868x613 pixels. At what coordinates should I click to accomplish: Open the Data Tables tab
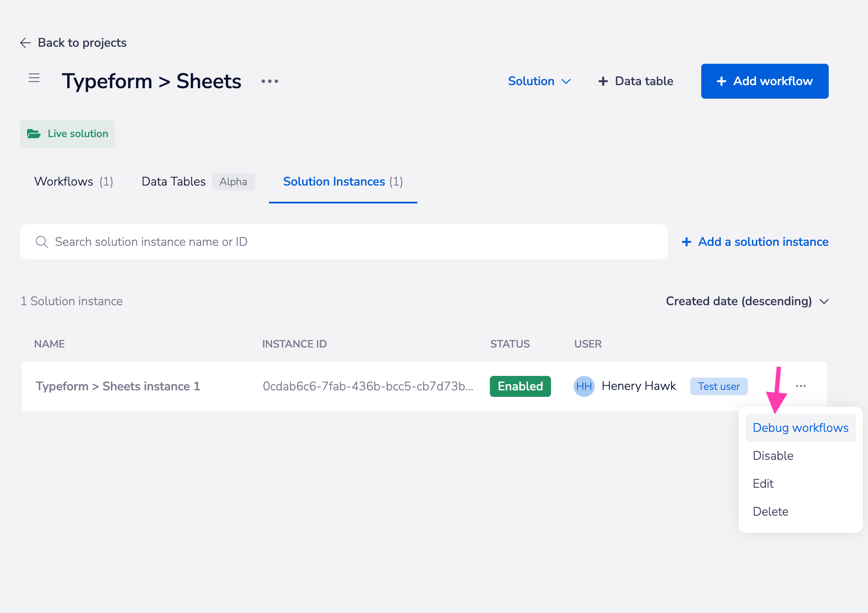tap(174, 182)
